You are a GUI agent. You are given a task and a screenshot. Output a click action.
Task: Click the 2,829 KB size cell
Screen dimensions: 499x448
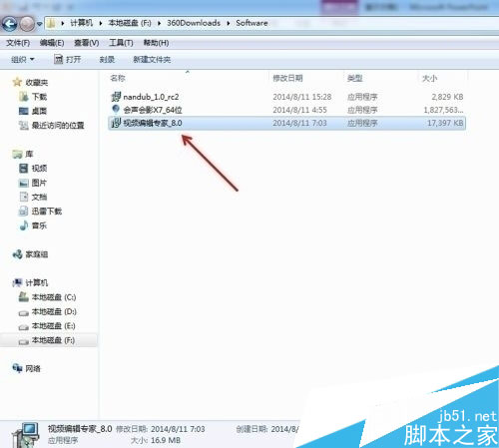coord(447,97)
